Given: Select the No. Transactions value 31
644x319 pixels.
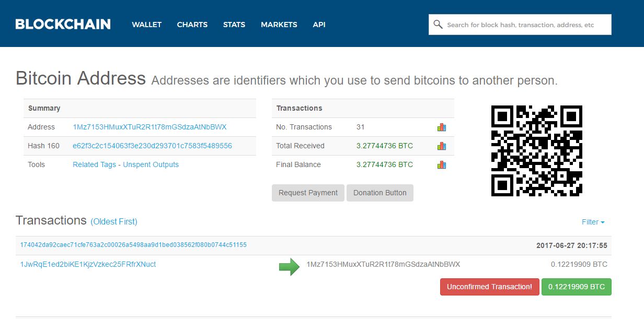Looking at the screenshot, I should [361, 127].
